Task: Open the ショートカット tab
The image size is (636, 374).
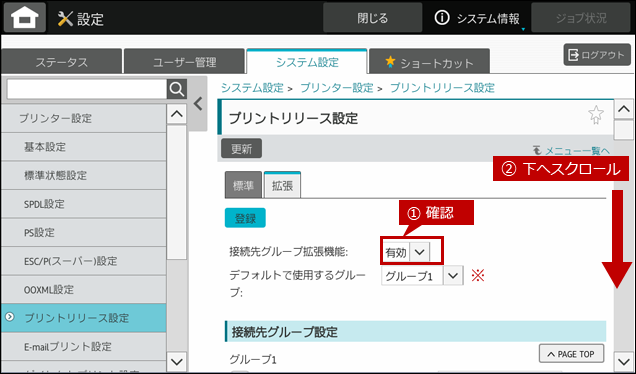Action: [429, 62]
